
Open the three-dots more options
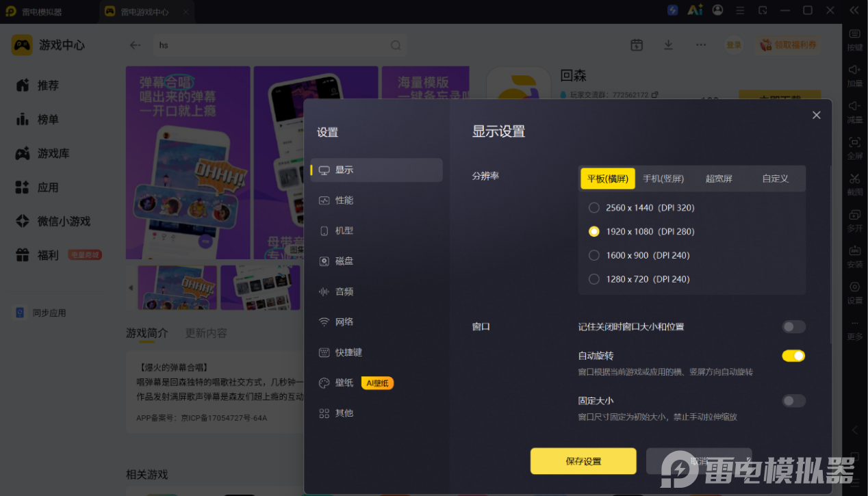(x=701, y=44)
